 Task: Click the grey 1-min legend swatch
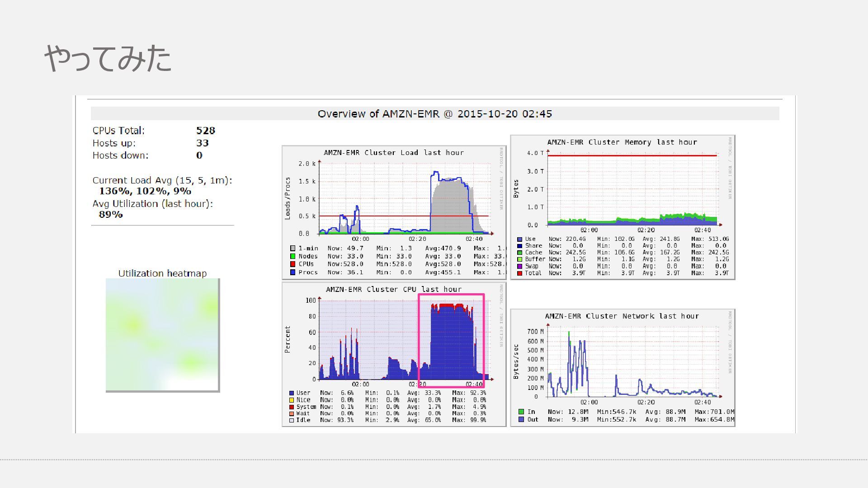292,249
